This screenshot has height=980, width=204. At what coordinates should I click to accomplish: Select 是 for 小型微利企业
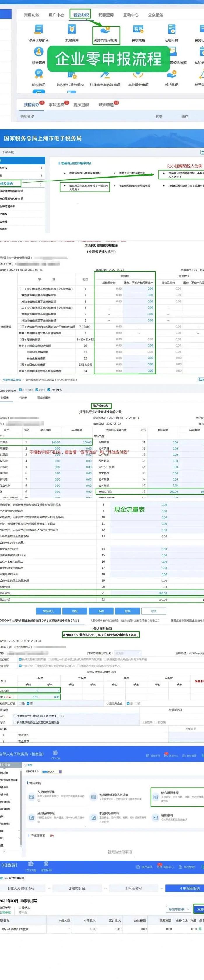(x=128, y=703)
